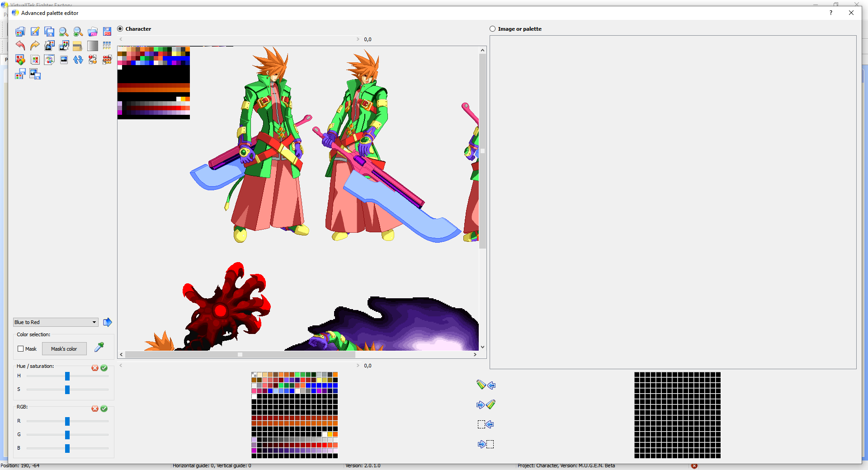Zoom in with the plus magnifier

tap(78, 32)
